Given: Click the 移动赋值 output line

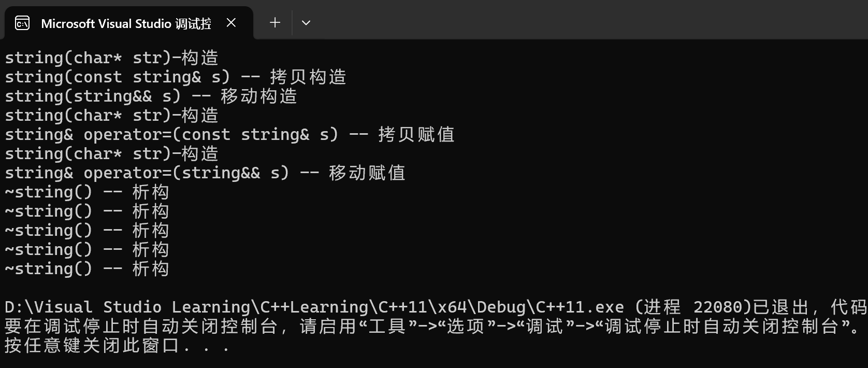Looking at the screenshot, I should (205, 173).
